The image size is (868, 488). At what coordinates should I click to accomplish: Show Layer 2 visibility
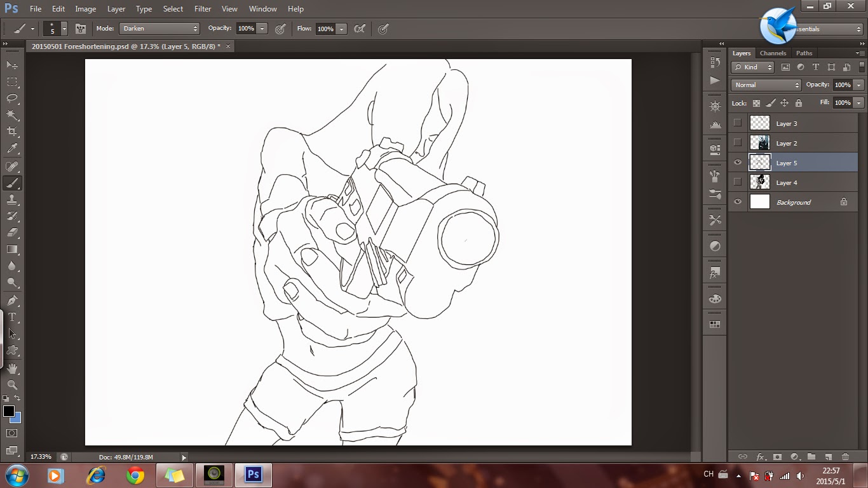(738, 143)
